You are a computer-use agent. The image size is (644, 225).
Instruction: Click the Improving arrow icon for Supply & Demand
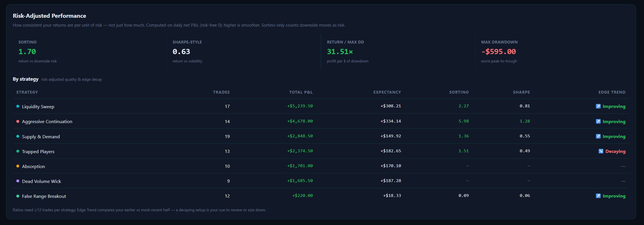(598, 136)
